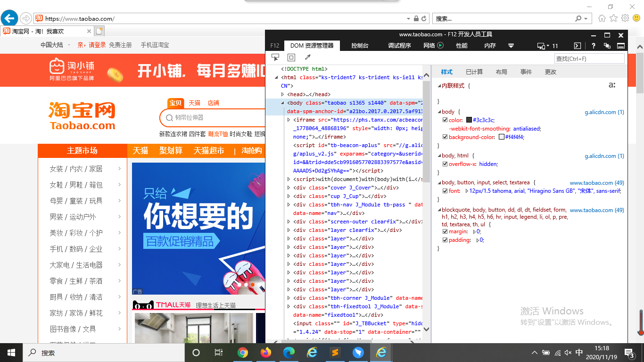Uncheck the color property of body

coord(445,120)
